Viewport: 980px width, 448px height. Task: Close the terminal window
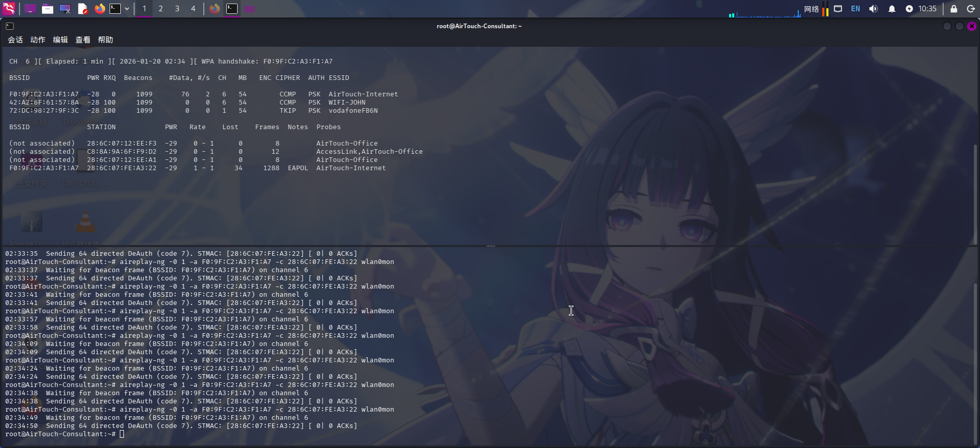972,26
